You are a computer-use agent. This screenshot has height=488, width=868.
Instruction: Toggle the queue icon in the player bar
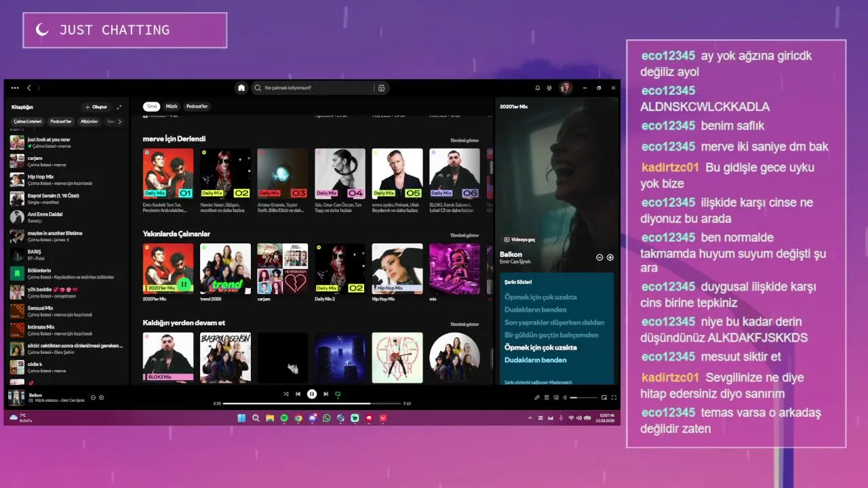click(547, 398)
